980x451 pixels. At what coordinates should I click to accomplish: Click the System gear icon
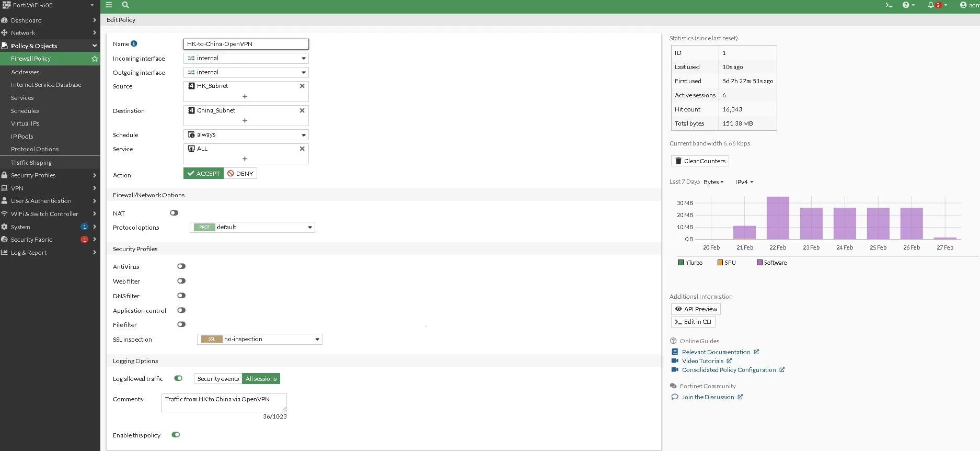coord(4,227)
